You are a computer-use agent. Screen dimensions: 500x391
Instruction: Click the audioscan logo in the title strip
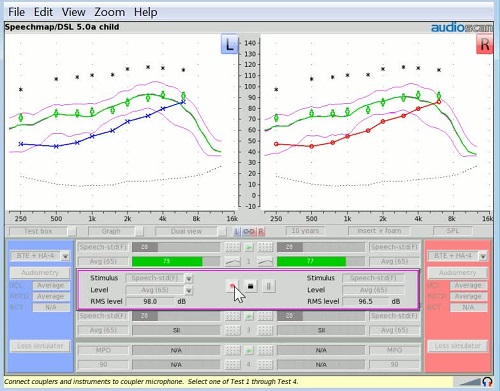click(462, 27)
